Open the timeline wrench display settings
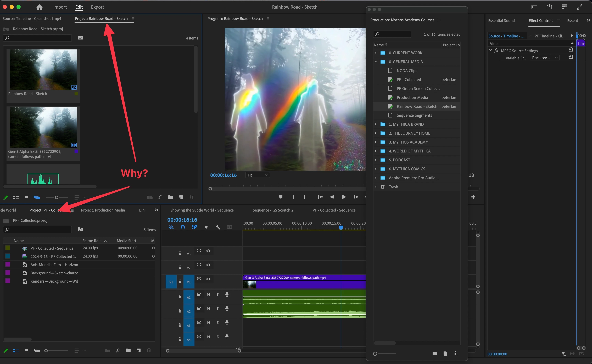The height and width of the screenshot is (364, 592). pyautogui.click(x=218, y=227)
